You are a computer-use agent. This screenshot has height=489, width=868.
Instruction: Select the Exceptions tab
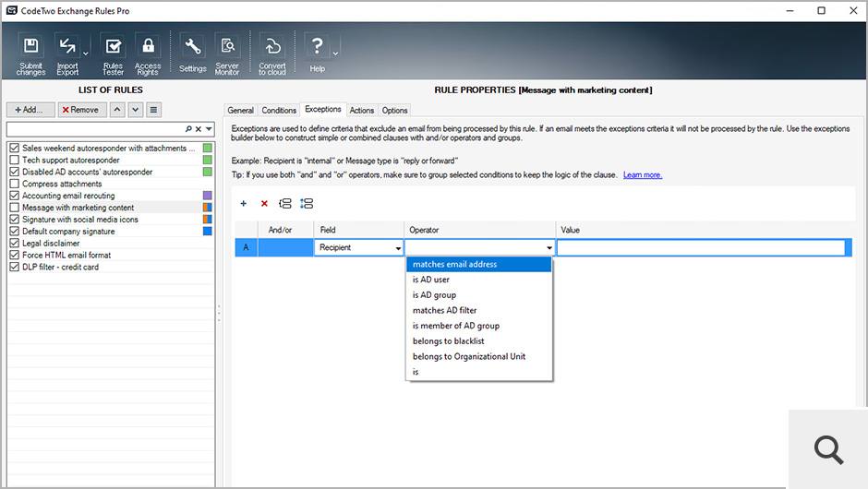[x=323, y=109]
